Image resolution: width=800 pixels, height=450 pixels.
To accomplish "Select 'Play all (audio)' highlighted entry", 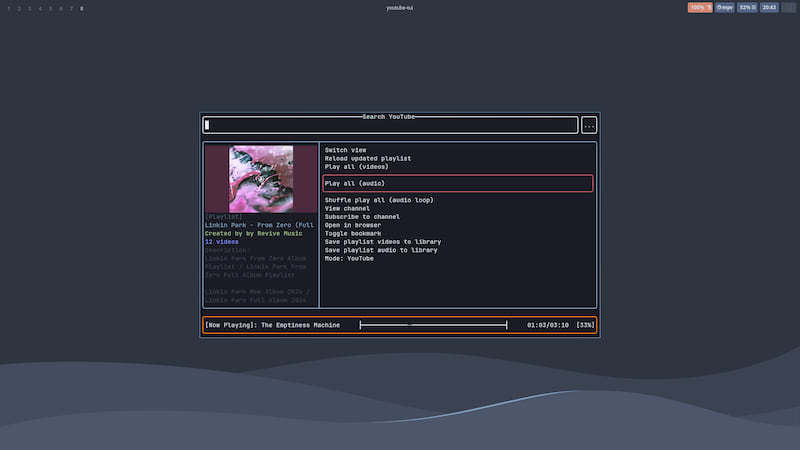I will (x=458, y=183).
